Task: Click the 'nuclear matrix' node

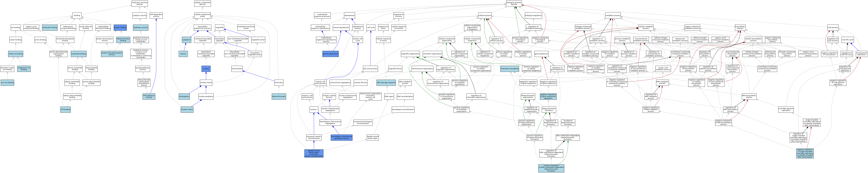Action: (187, 110)
